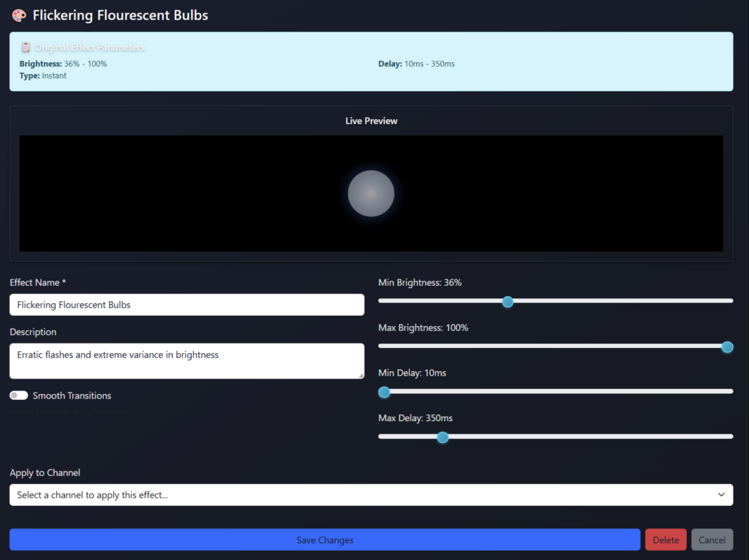Click the palette icon in the page title

19,15
